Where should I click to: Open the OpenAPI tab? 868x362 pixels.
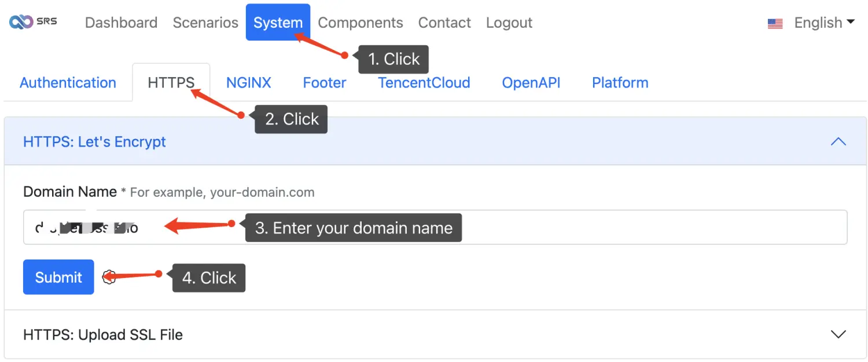click(x=531, y=83)
